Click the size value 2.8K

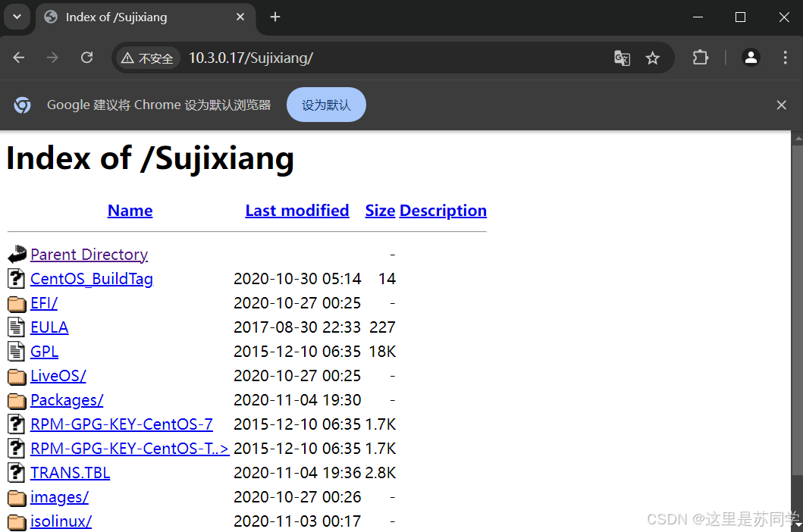click(381, 473)
